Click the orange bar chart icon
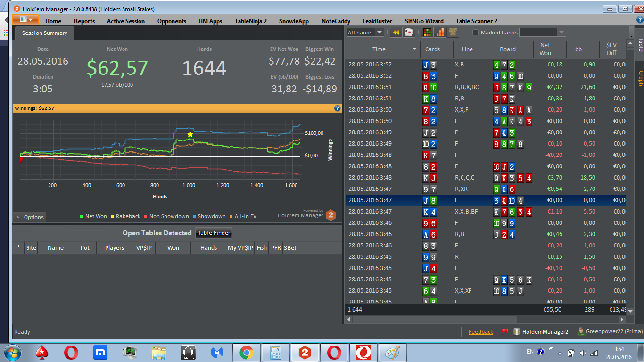 tap(440, 33)
